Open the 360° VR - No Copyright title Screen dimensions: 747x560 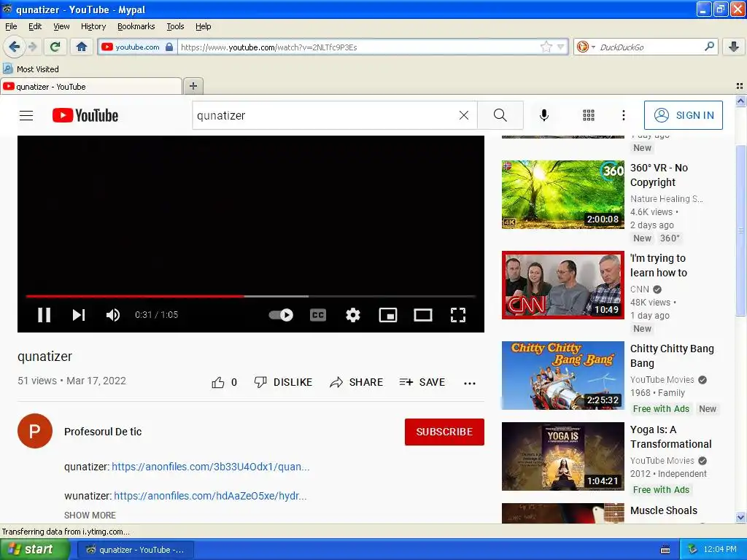point(659,175)
